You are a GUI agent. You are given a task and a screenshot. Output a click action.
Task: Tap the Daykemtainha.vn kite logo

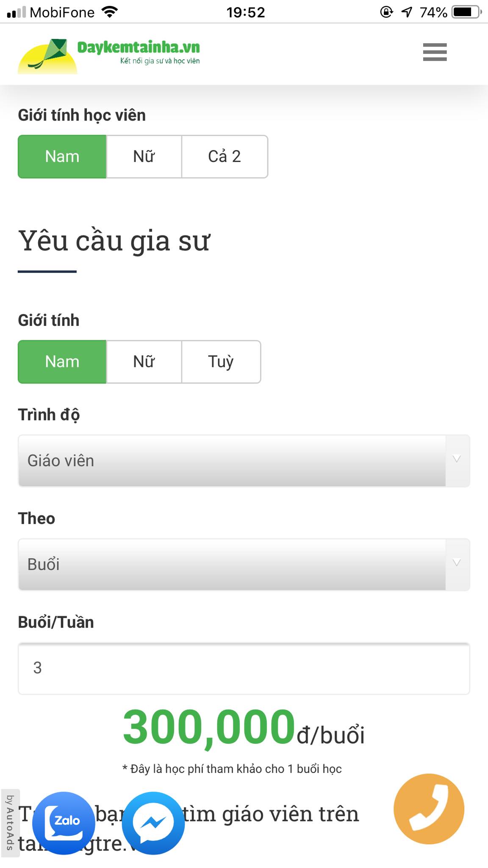pyautogui.click(x=47, y=56)
